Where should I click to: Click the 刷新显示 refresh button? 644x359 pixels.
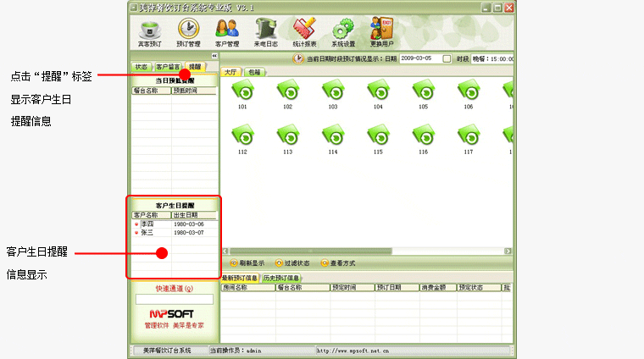pyautogui.click(x=247, y=263)
